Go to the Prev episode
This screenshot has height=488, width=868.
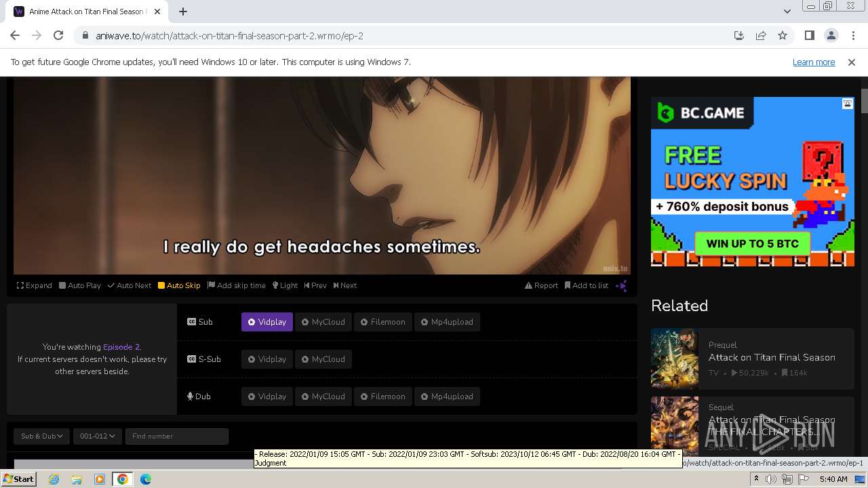pos(315,285)
